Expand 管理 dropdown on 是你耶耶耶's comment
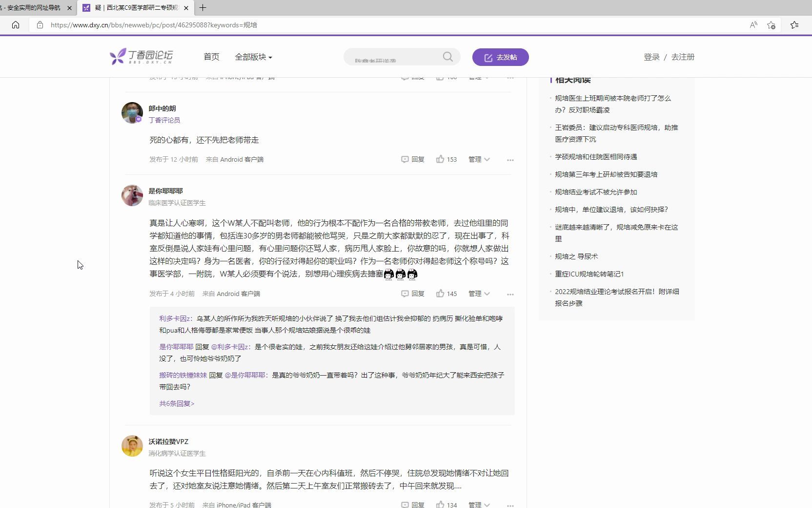 pyautogui.click(x=479, y=294)
